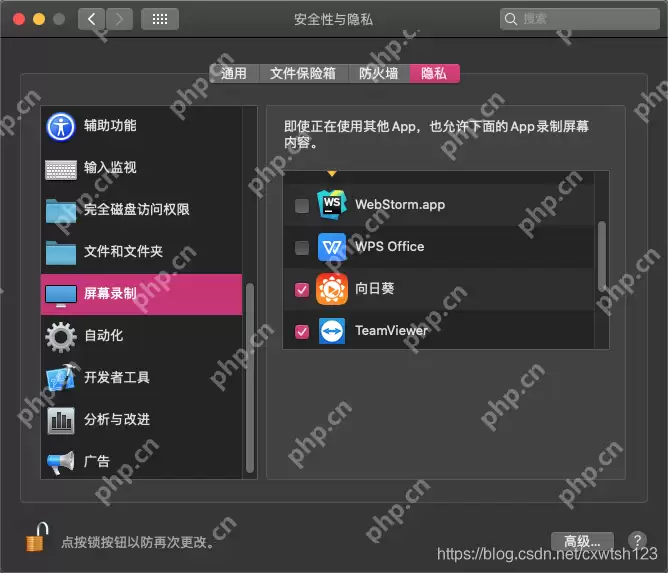Click the folder icon beside 文件和文件夹
The height and width of the screenshot is (573, 668).
click(61, 253)
